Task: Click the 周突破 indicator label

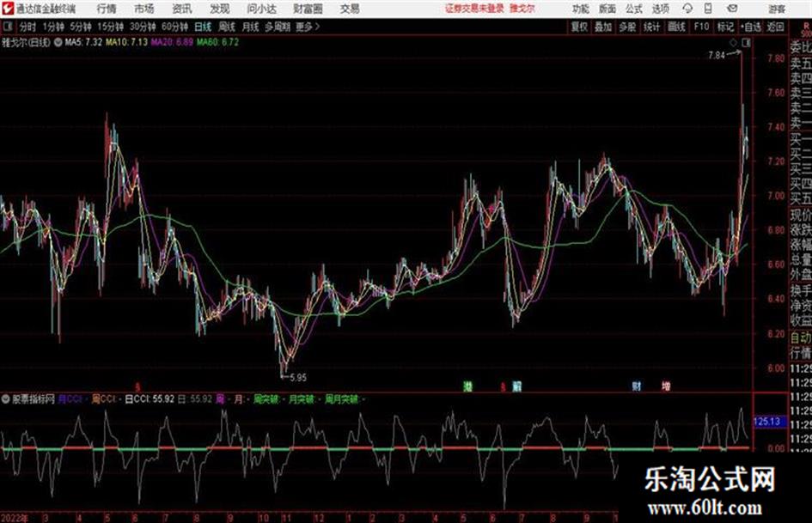Action: [266, 399]
